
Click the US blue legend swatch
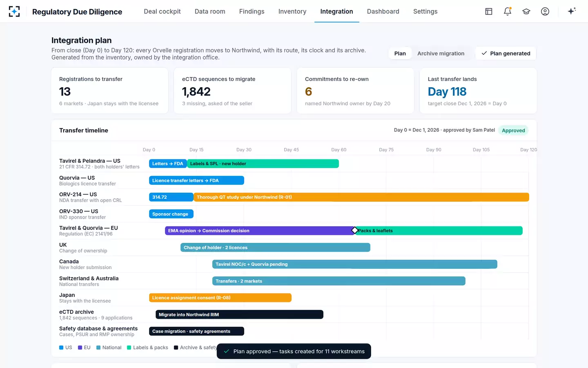(61, 348)
